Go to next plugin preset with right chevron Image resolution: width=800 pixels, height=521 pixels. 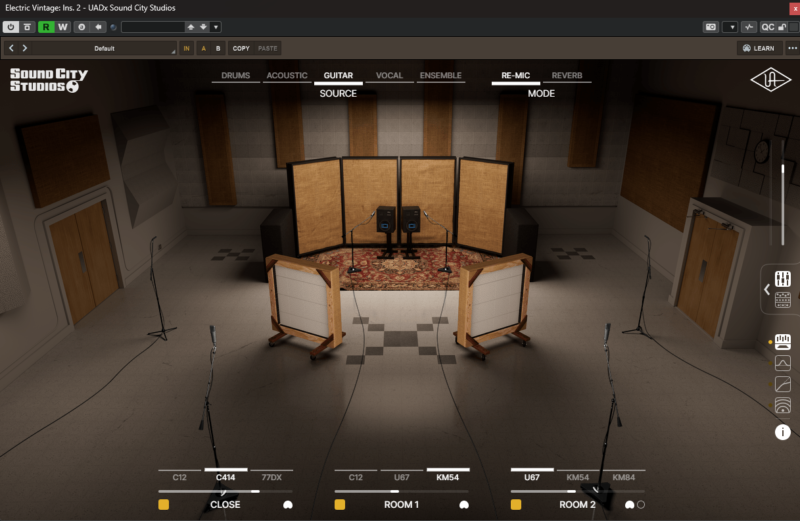click(24, 48)
